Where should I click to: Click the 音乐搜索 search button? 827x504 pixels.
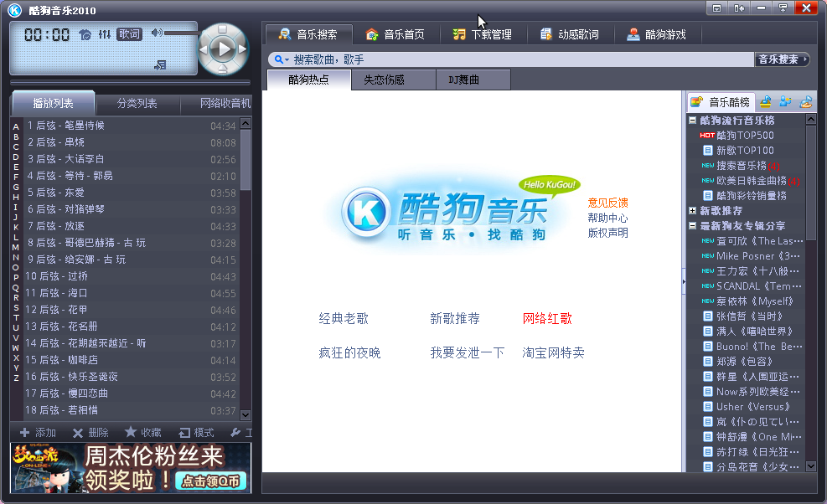pos(782,59)
